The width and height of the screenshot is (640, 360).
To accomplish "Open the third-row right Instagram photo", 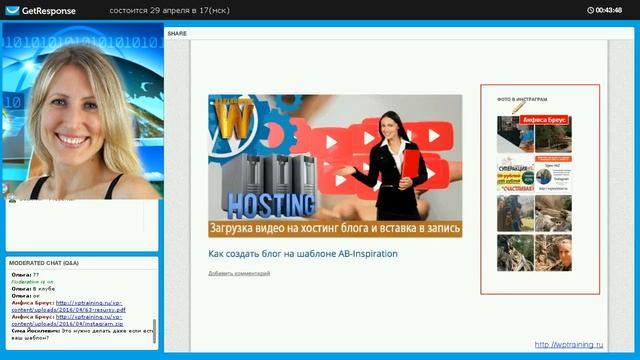I will pyautogui.click(x=553, y=213).
